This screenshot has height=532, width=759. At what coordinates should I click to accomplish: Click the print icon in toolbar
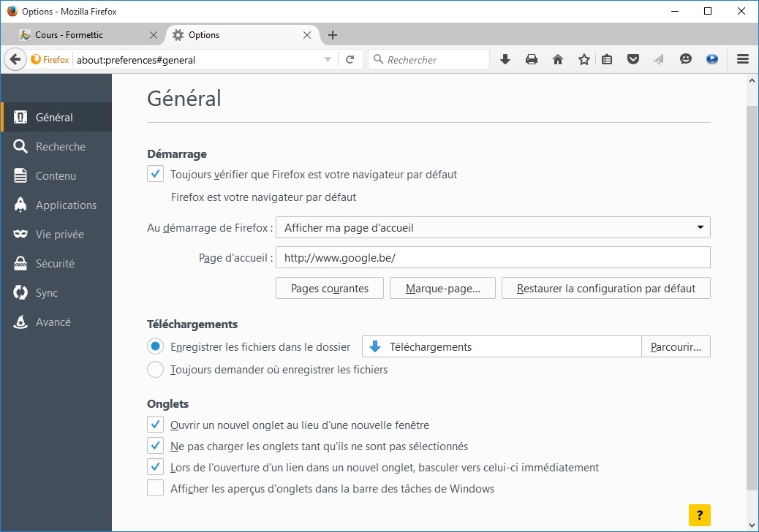[532, 59]
